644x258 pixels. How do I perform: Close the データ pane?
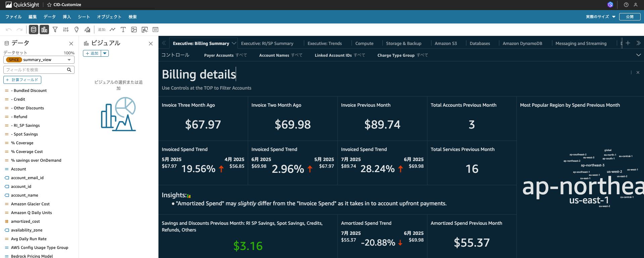pyautogui.click(x=71, y=44)
